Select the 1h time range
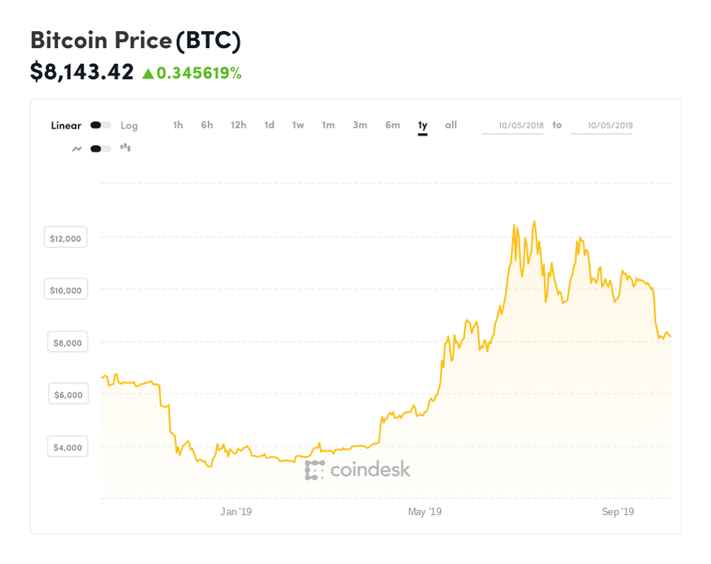 tap(178, 125)
